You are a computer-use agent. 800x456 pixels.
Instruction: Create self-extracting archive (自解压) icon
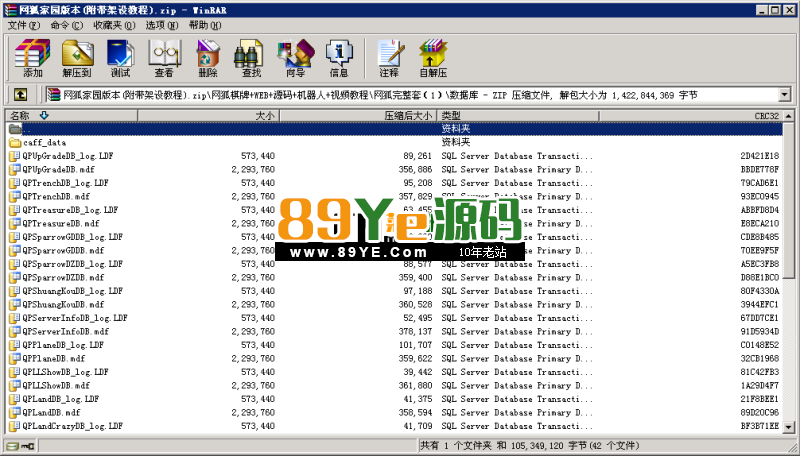433,58
